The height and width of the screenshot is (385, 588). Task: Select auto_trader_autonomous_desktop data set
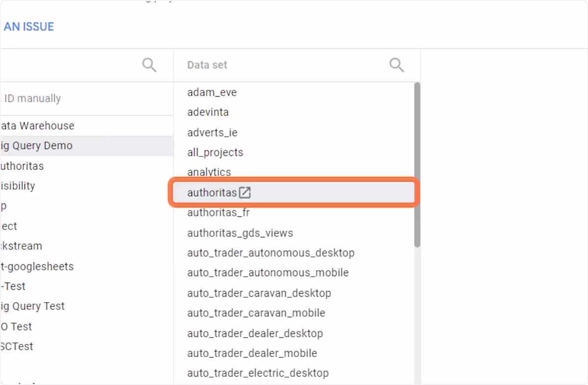click(271, 253)
